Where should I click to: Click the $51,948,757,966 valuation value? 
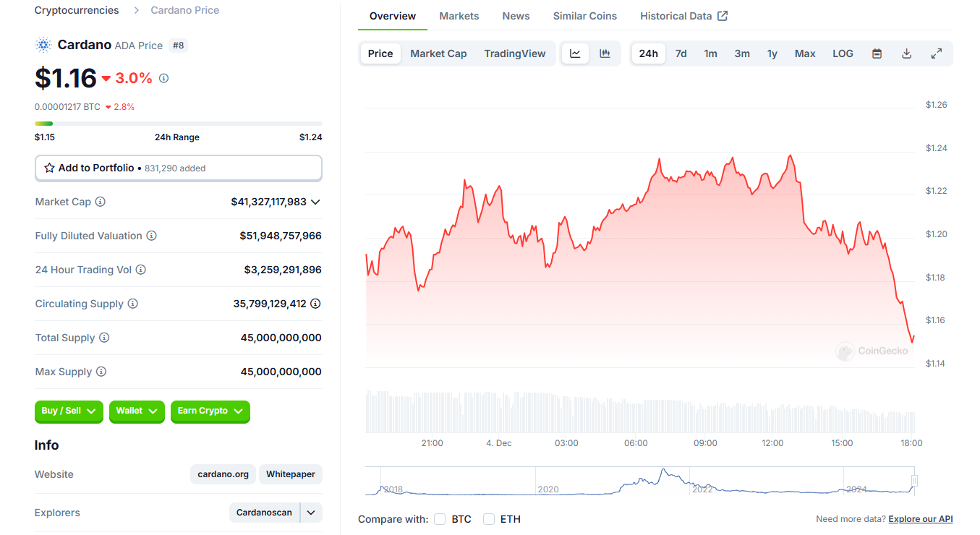point(281,236)
